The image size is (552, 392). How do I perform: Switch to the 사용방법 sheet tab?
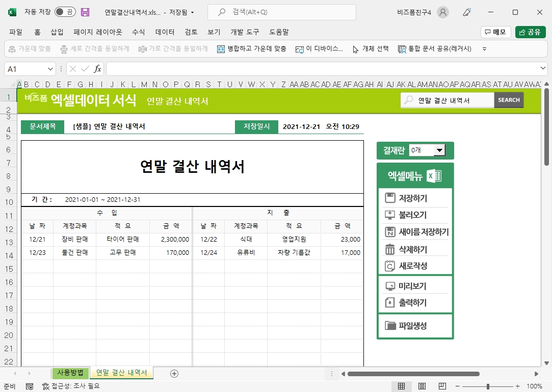click(70, 373)
